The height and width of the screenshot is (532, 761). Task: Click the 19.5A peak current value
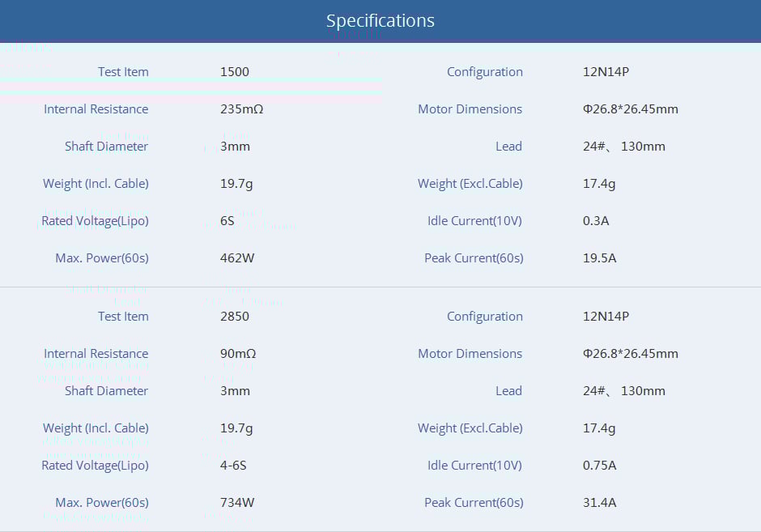pos(599,258)
